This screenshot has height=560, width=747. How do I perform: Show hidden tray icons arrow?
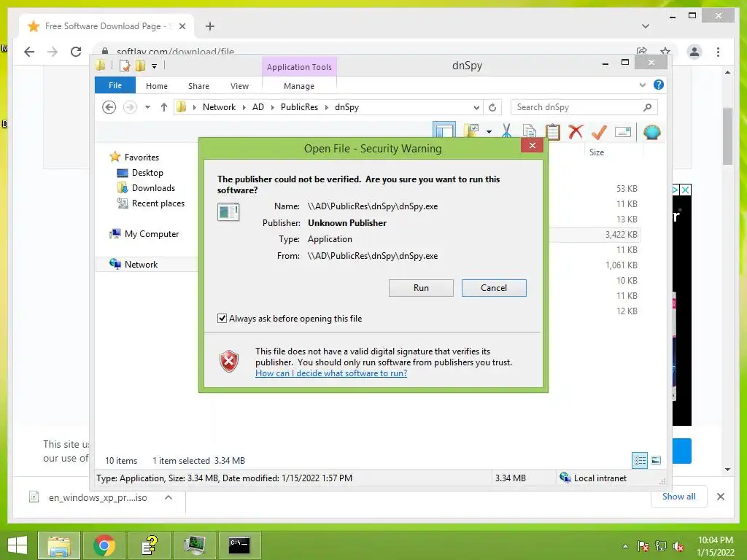(625, 546)
